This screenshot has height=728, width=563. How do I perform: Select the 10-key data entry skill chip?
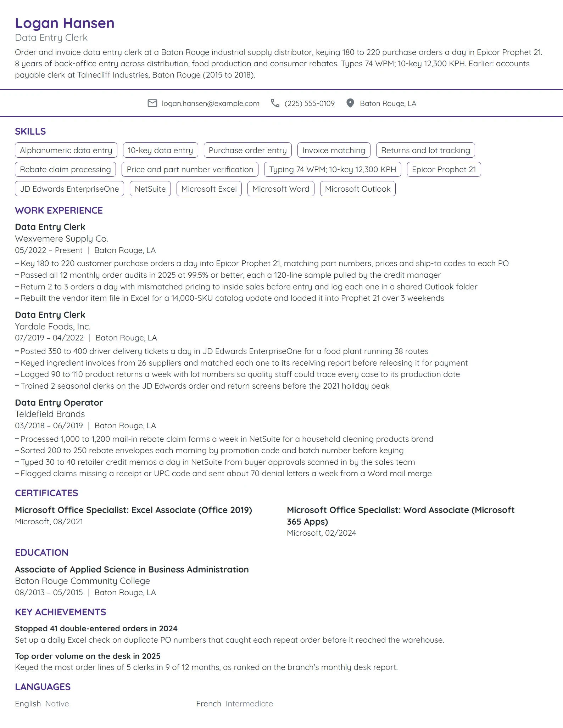160,150
